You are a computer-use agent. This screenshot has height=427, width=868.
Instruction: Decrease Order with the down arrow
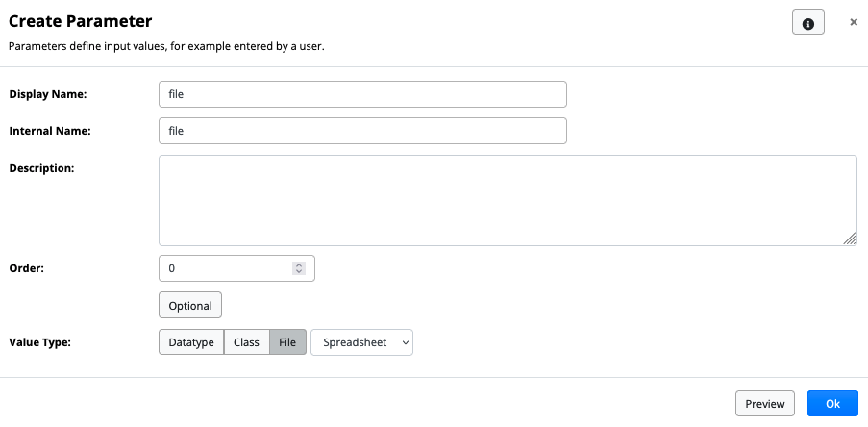point(299,272)
